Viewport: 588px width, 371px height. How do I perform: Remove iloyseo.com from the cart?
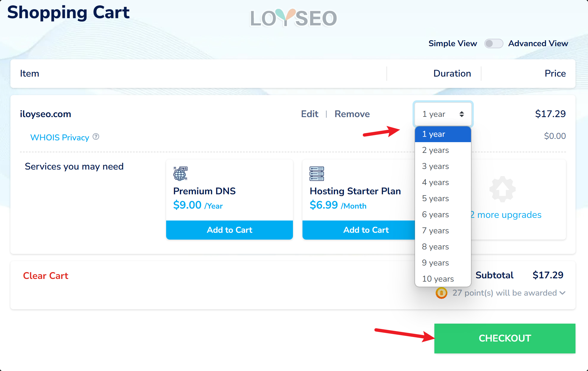tap(352, 114)
